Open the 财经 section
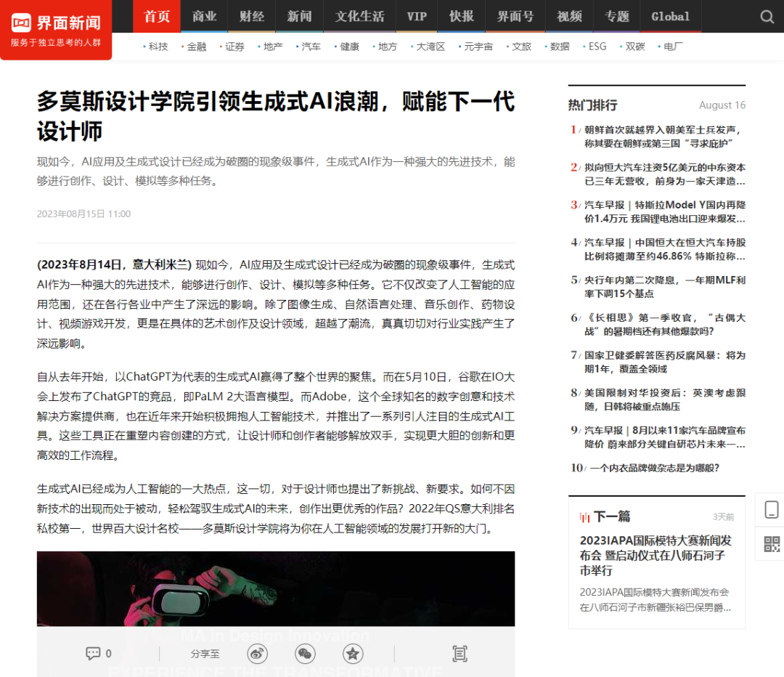Screen dimensions: 784x677 click(251, 17)
